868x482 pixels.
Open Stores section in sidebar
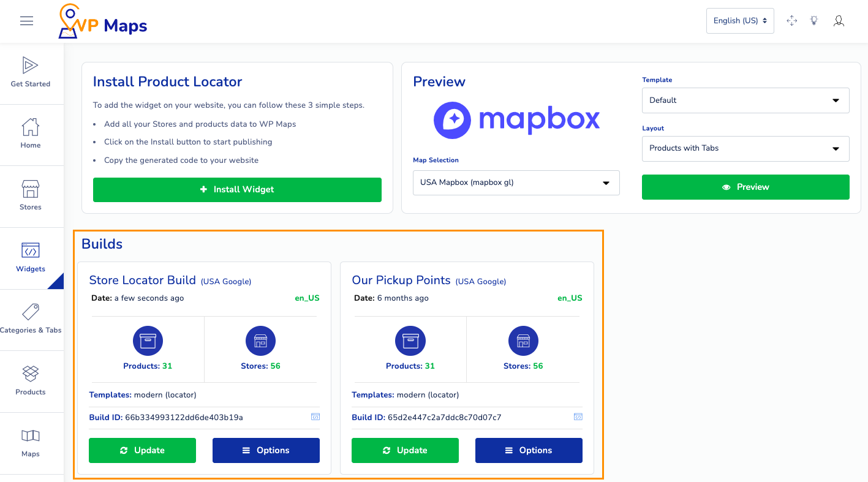[31, 195]
